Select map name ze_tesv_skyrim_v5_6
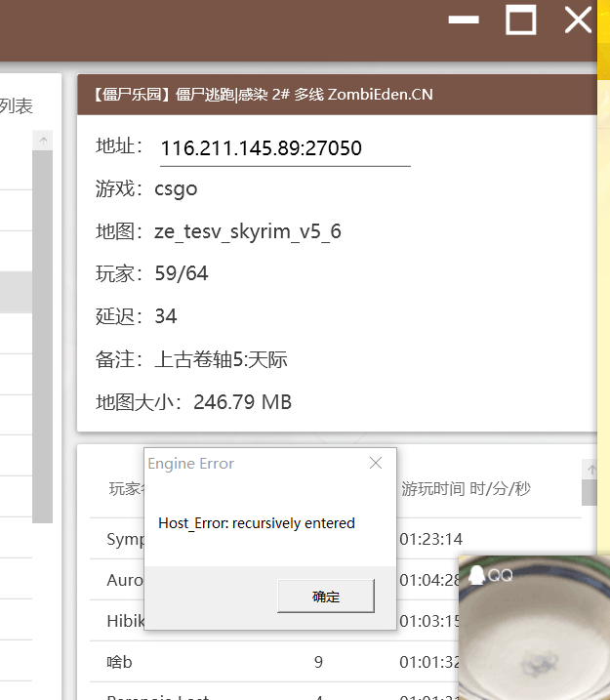Viewport: 610px width, 700px height. [x=248, y=231]
